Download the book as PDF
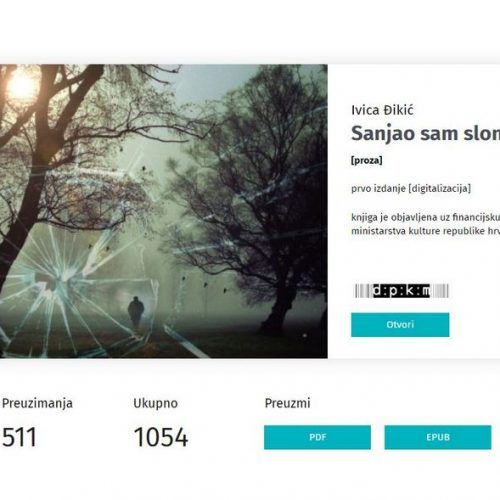500x500 pixels. coord(317,437)
